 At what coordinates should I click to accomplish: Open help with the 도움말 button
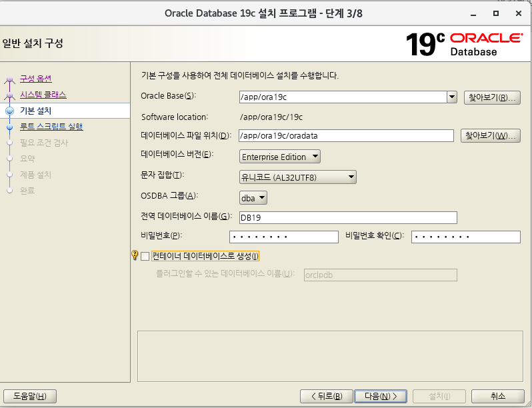pos(30,396)
